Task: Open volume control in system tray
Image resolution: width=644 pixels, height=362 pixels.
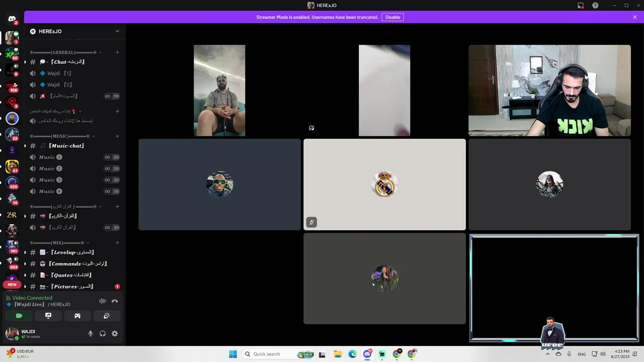Action: click(x=603, y=354)
